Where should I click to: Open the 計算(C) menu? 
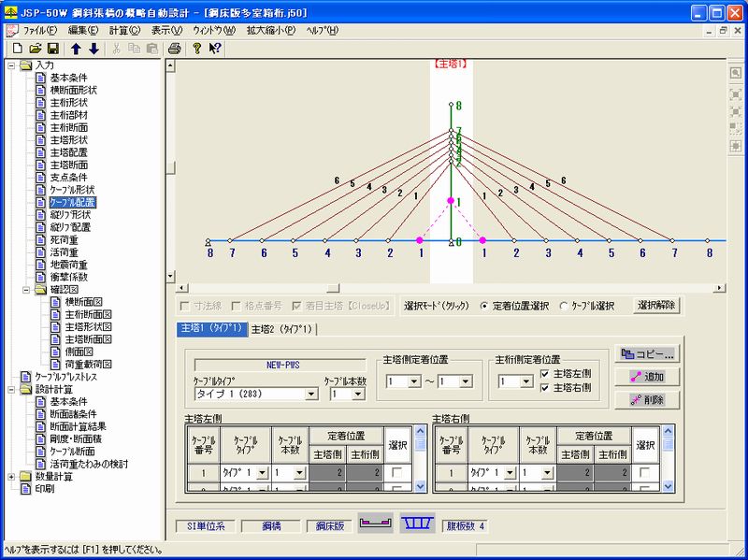click(123, 30)
